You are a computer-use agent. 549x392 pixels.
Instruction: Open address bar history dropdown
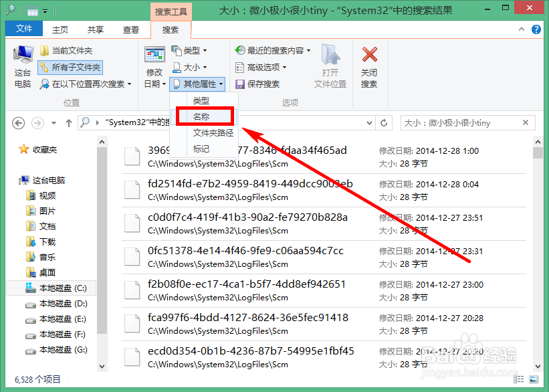tap(369, 123)
